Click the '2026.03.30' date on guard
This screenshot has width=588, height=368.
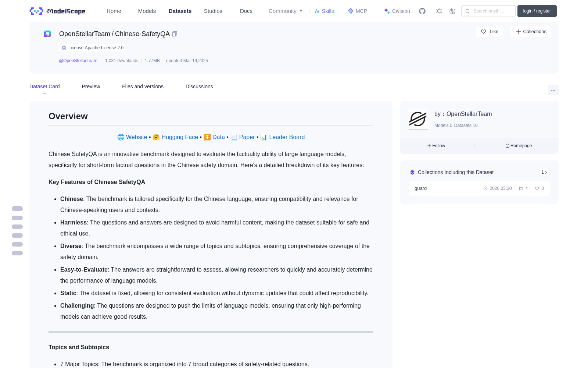[501, 188]
